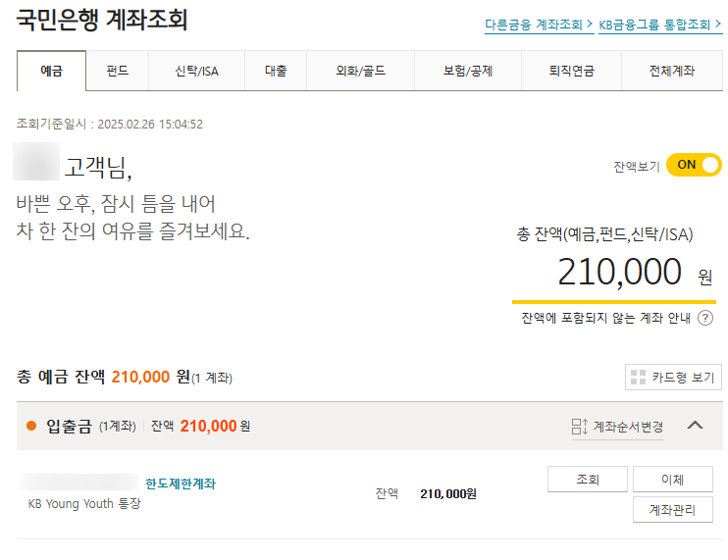Image resolution: width=728 pixels, height=560 pixels.
Task: Open KB금융그룹 통합조회 link
Action: coord(660,25)
